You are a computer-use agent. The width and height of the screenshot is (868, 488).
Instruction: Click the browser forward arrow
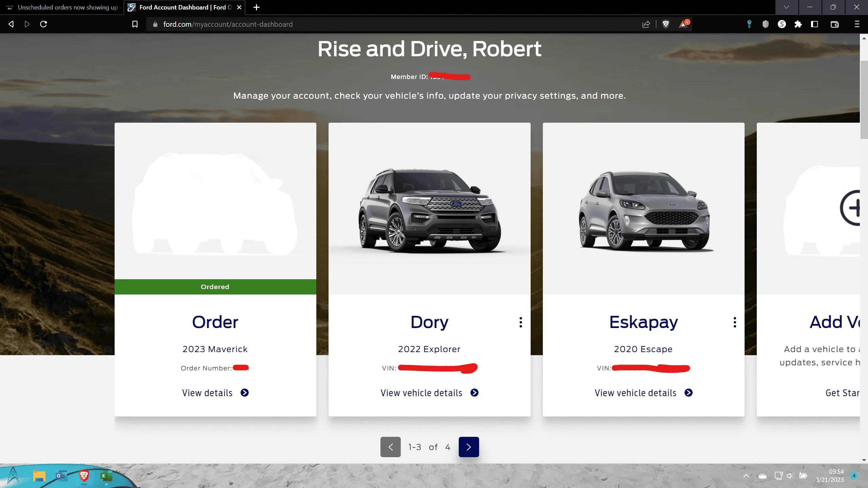point(27,24)
